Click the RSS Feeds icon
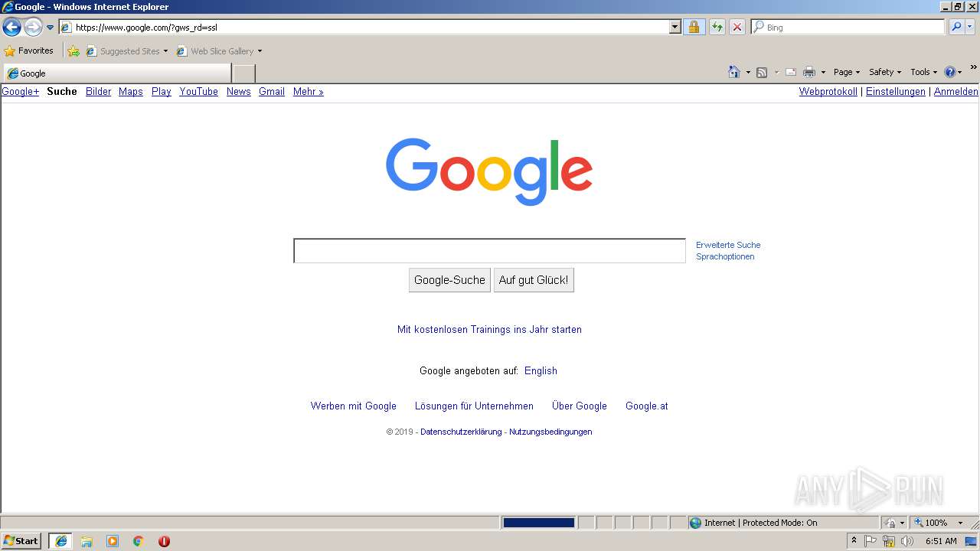Screen dimensions: 980x551 tap(762, 72)
